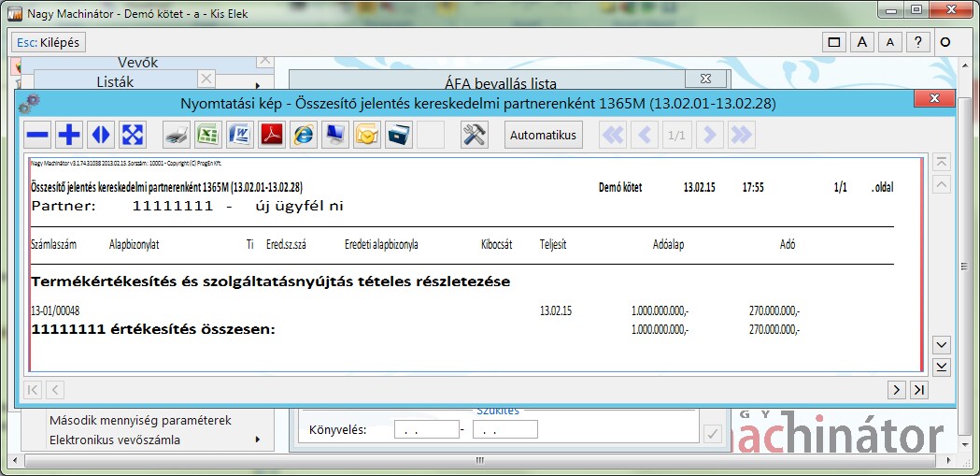Click the 11111111 értékesítés összesen total line
Screen dimensions: 980x476
pyautogui.click(x=153, y=329)
